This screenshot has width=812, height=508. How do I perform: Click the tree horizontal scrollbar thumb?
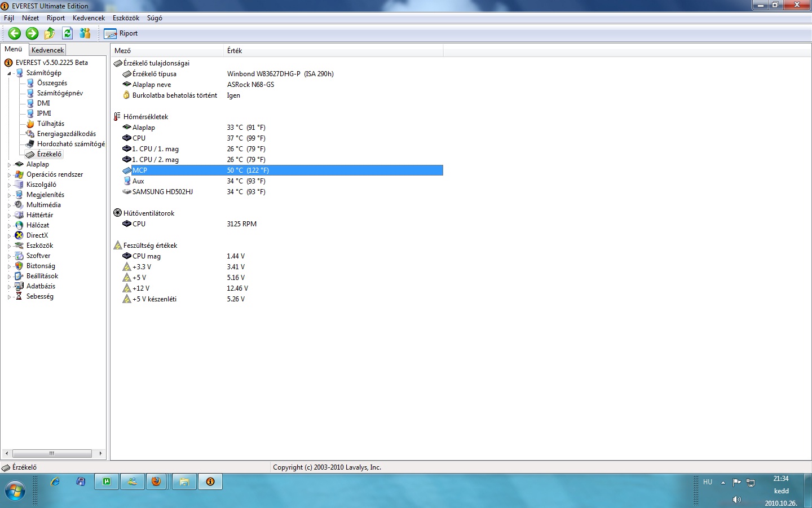tap(52, 453)
